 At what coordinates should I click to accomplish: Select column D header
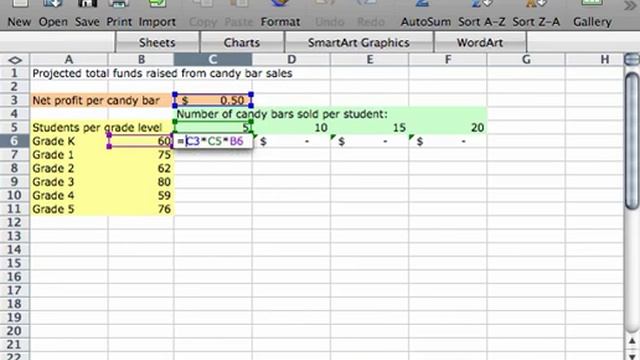(291, 60)
